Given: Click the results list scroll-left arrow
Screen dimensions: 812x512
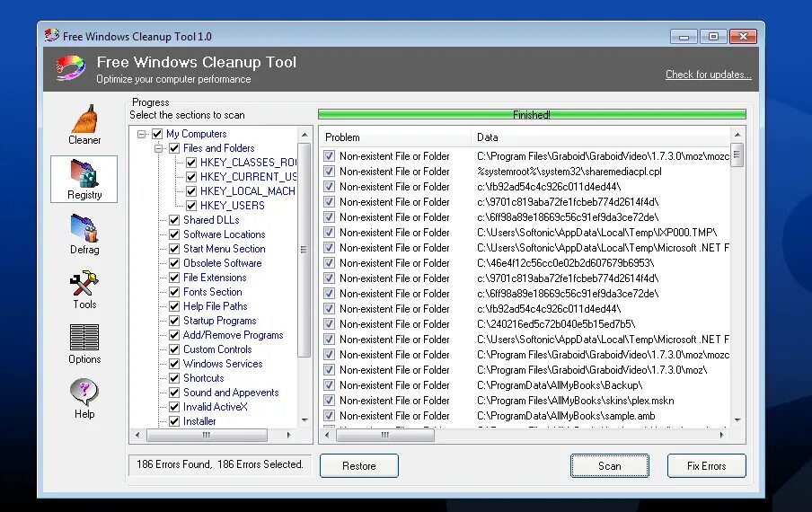Looking at the screenshot, I should pyautogui.click(x=327, y=436).
